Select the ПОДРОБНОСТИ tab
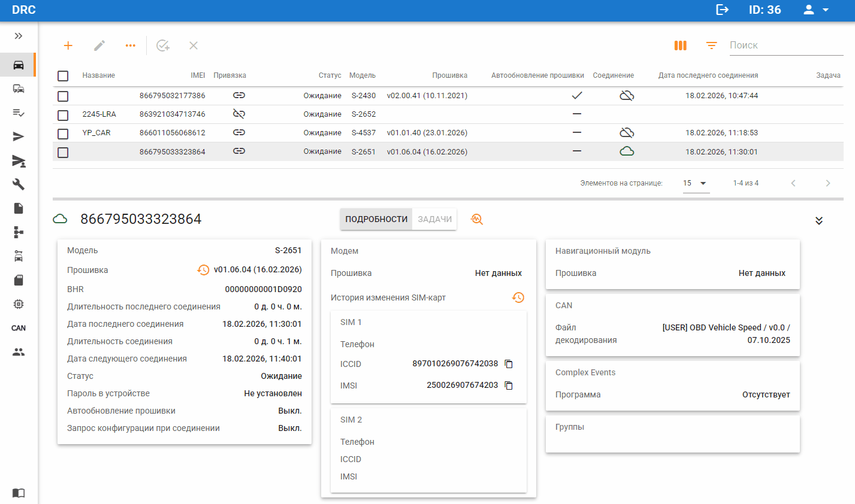The image size is (855, 504). 376,219
